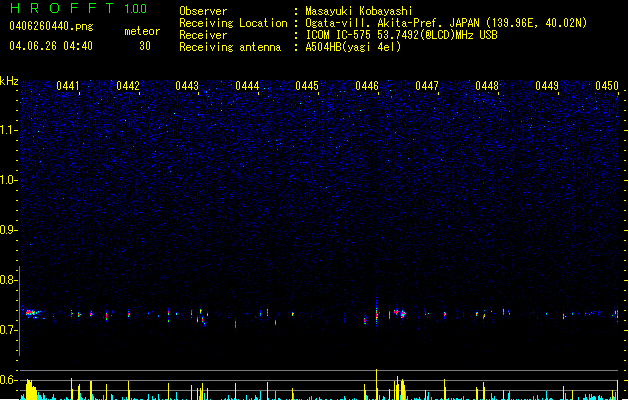Click the 'meteor' count label
This screenshot has height=400, width=629.
point(142,31)
